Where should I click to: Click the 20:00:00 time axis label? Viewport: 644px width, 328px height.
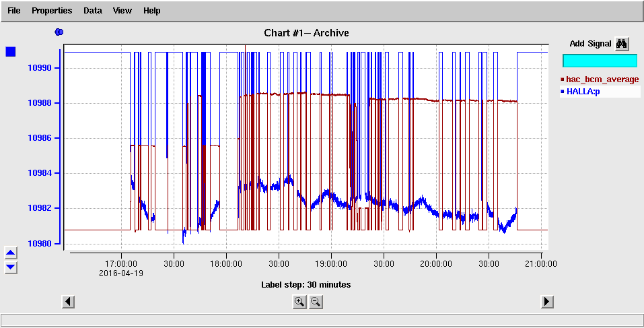coord(436,263)
